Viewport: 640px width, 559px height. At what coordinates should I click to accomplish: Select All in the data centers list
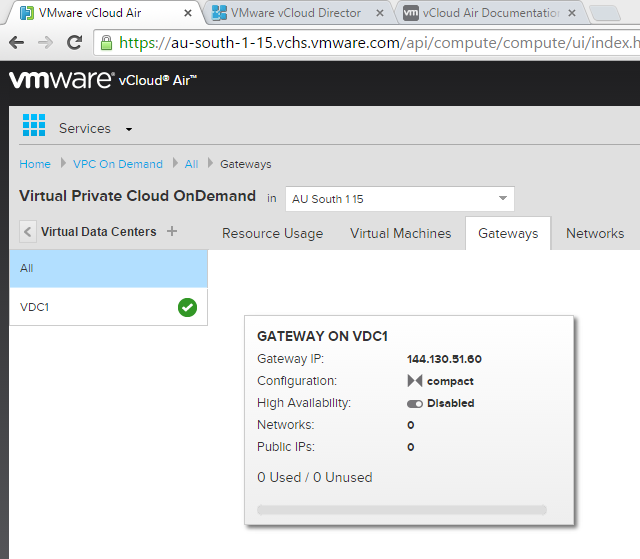(x=109, y=268)
